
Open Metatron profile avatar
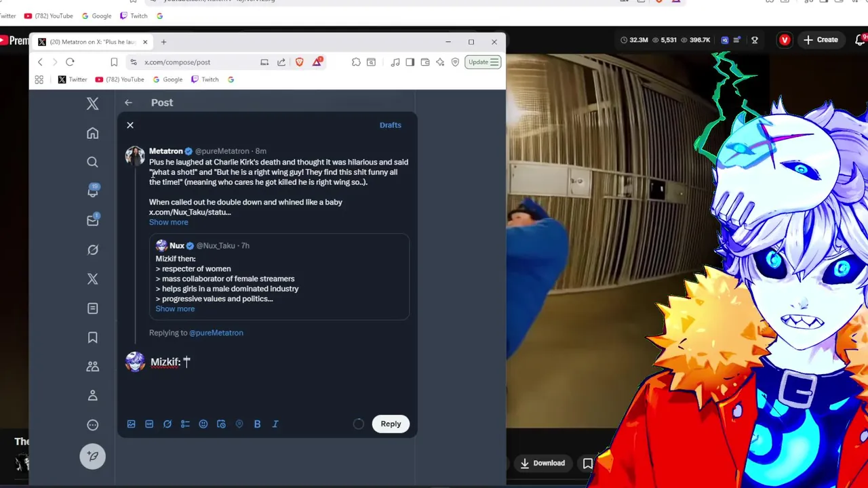pos(135,156)
